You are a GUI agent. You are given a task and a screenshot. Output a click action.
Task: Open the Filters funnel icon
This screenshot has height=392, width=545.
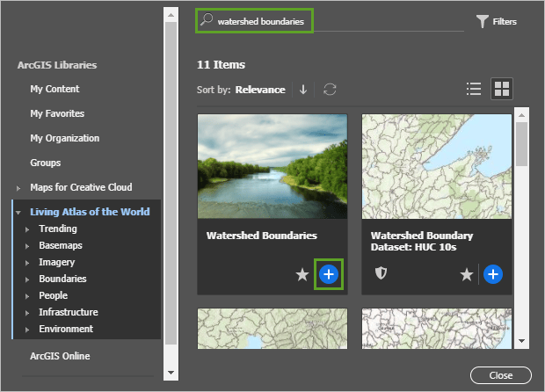482,21
